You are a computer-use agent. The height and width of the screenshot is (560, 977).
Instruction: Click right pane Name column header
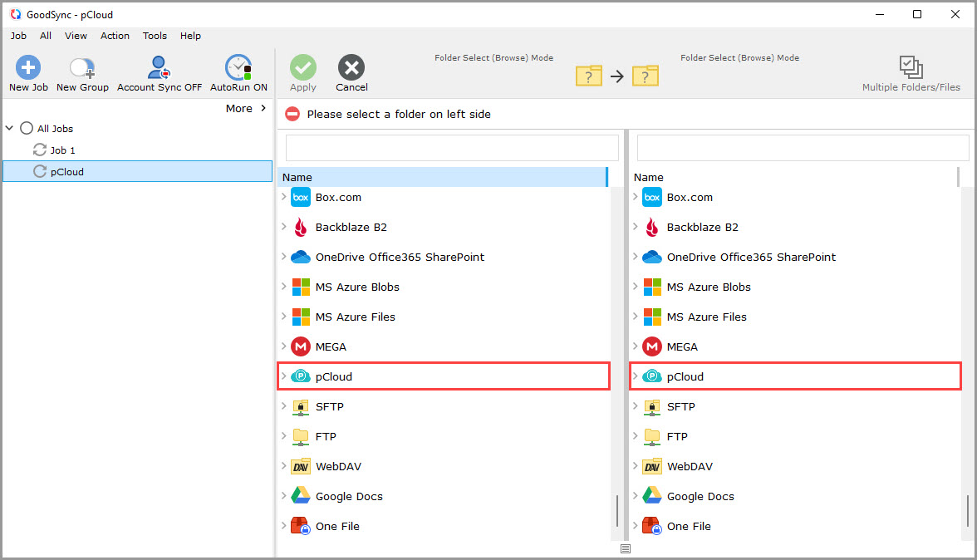(794, 177)
